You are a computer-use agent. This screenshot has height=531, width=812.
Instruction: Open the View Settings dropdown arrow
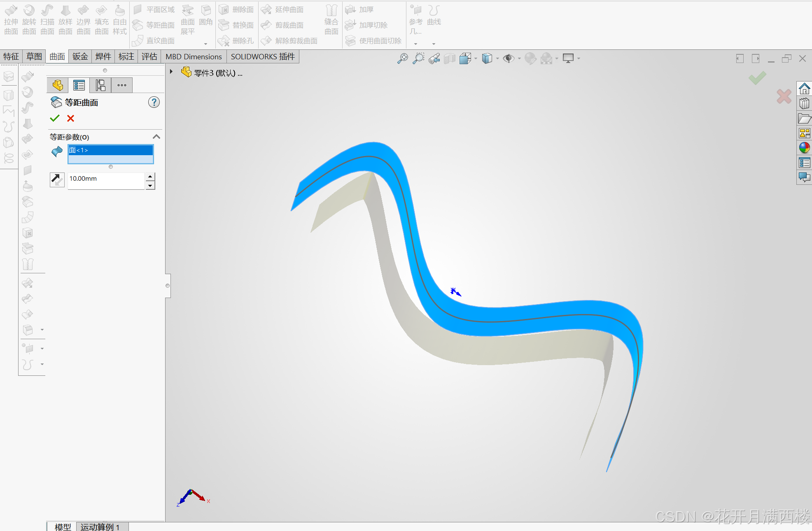579,58
